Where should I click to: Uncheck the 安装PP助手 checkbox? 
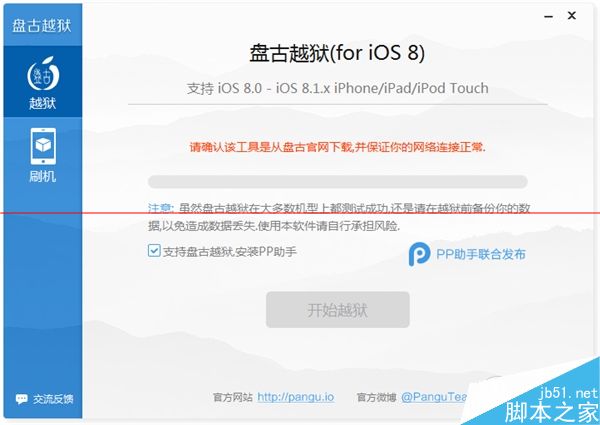154,251
